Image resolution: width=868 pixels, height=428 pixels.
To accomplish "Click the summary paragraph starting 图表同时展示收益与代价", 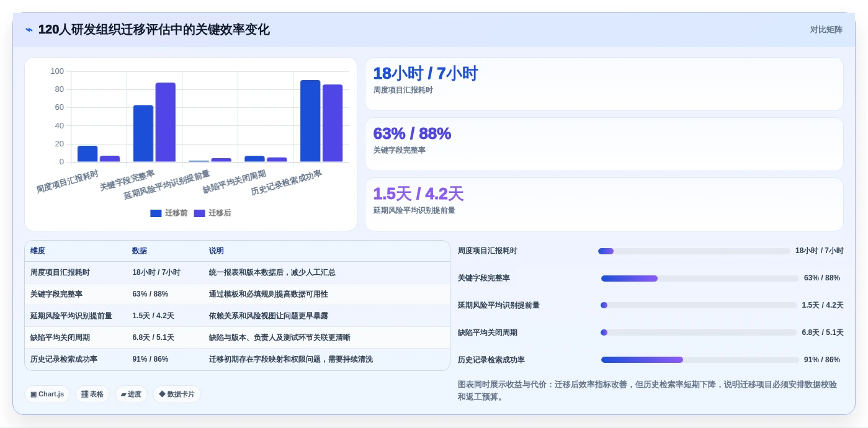I will pyautogui.click(x=647, y=391).
